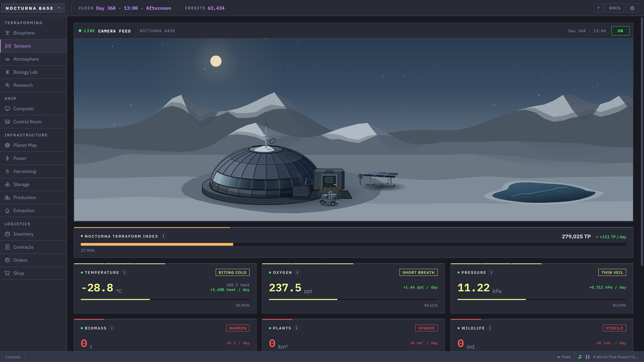Click the help question mark button
This screenshot has height=362, width=644.
pos(598,8)
